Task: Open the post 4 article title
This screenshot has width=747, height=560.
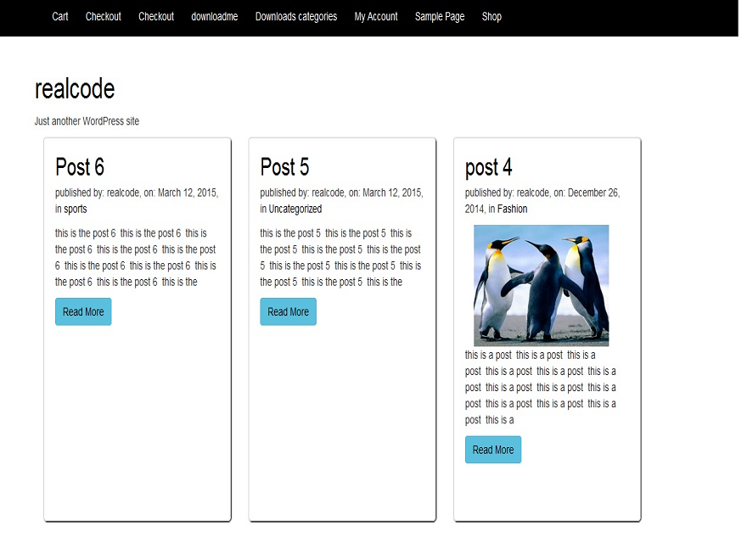Action: (x=488, y=167)
